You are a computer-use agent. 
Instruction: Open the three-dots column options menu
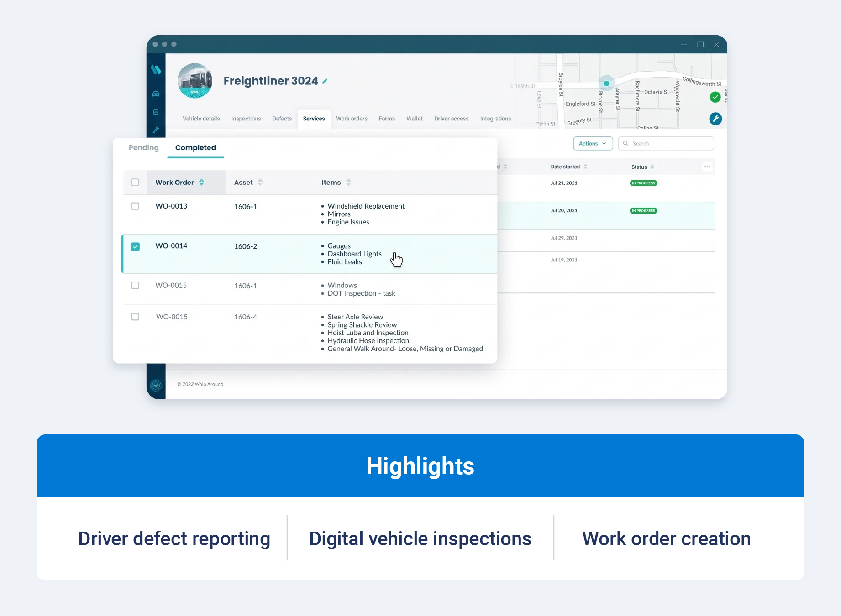coord(707,167)
